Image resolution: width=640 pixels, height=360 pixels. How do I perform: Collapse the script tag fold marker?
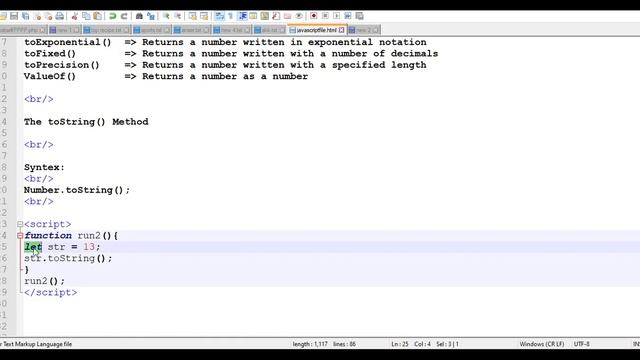point(20,224)
